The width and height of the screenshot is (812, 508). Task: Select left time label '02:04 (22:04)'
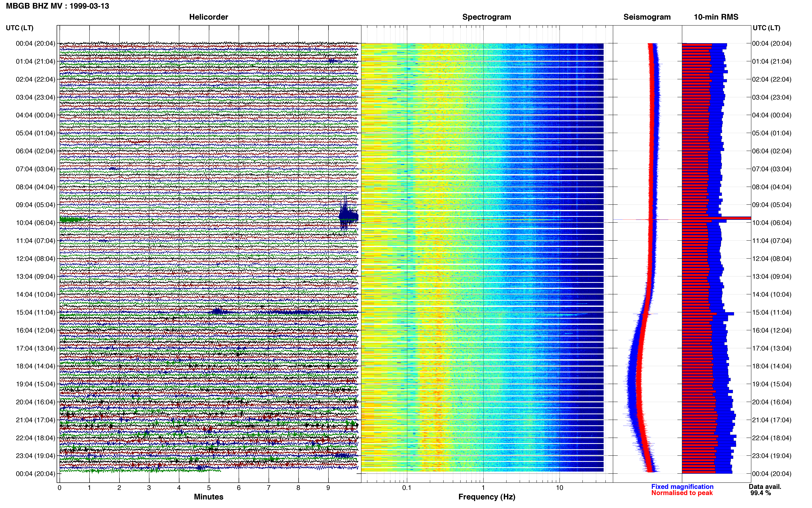[36, 79]
